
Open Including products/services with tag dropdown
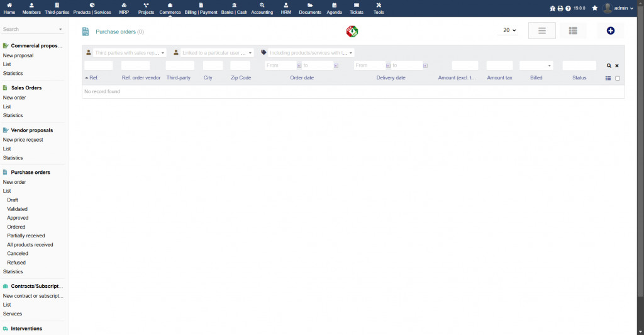[311, 53]
